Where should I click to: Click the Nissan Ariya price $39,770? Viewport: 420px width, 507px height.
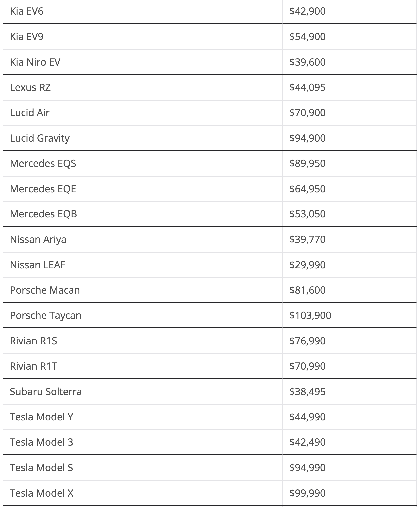click(x=307, y=239)
